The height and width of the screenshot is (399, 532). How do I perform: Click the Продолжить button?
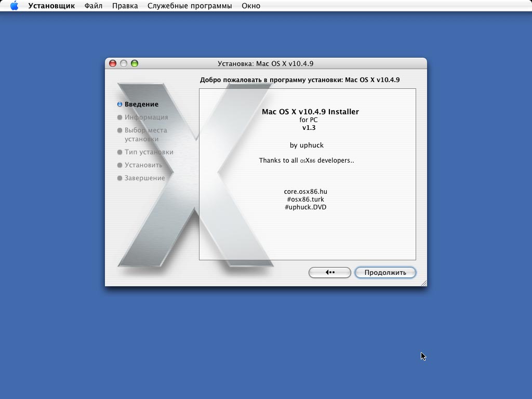(385, 272)
